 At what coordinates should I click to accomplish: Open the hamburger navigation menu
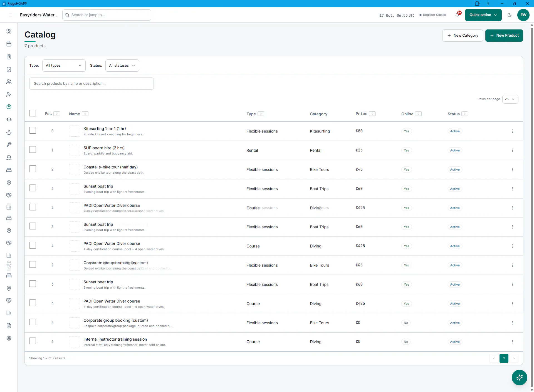[x=11, y=15]
